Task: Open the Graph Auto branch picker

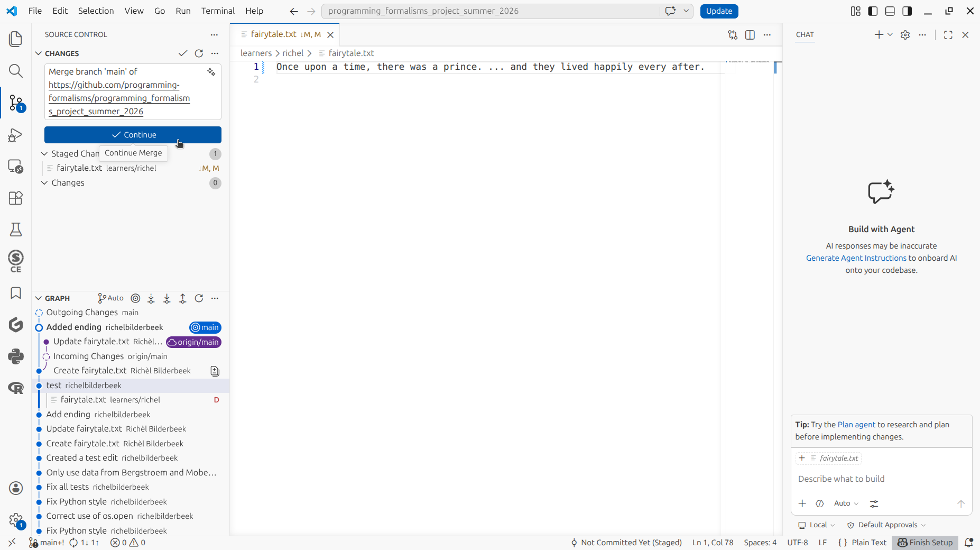Action: tap(111, 298)
